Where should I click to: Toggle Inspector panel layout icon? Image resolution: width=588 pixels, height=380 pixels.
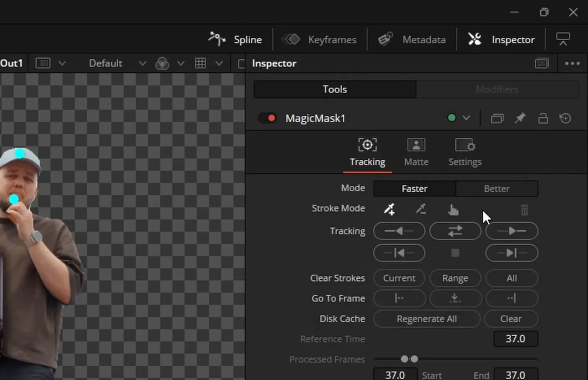point(542,64)
